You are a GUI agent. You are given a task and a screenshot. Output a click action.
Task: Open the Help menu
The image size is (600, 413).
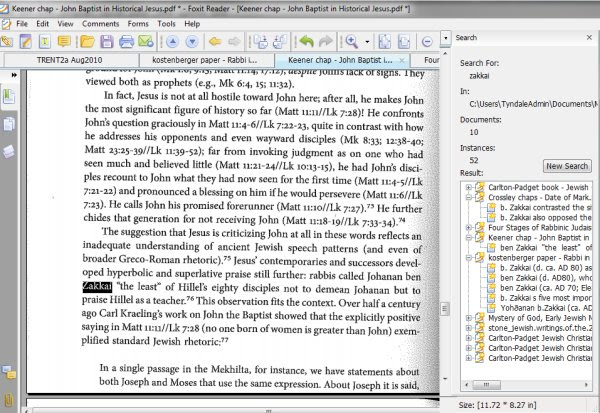(x=192, y=24)
